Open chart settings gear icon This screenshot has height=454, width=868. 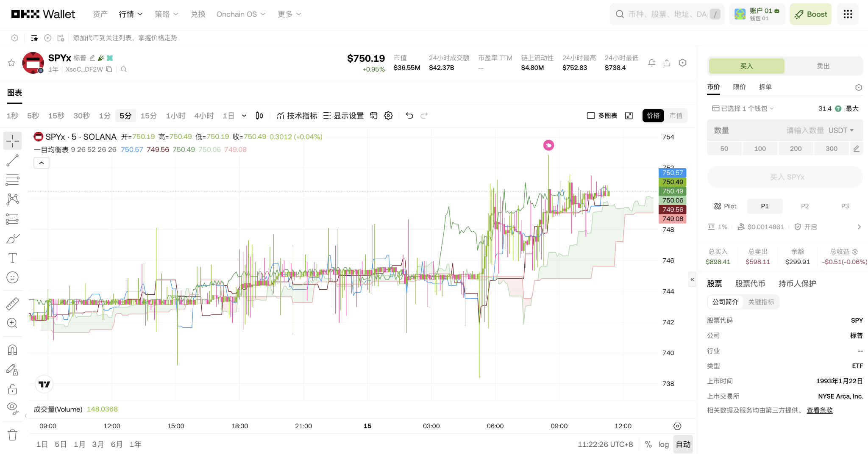pos(388,116)
